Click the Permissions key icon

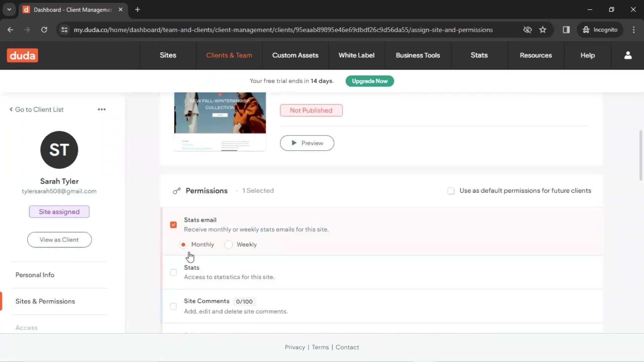click(176, 191)
